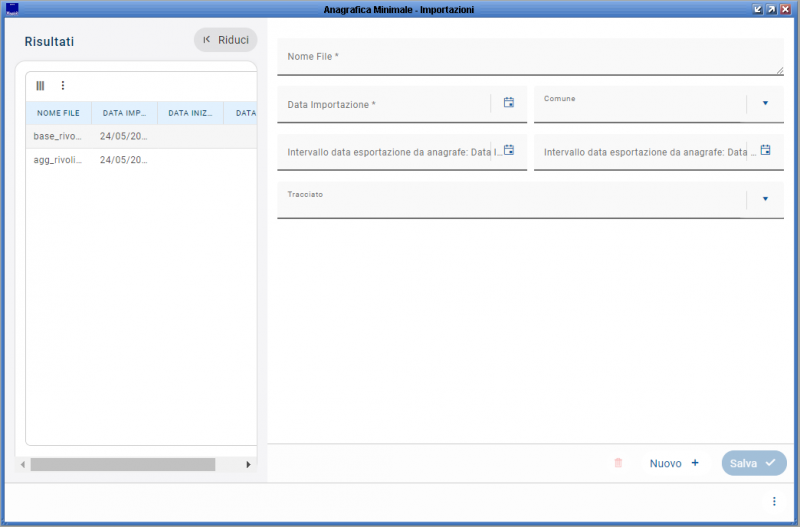Click the Data Imp... column header
Image resolution: width=800 pixels, height=527 pixels.
click(x=124, y=113)
